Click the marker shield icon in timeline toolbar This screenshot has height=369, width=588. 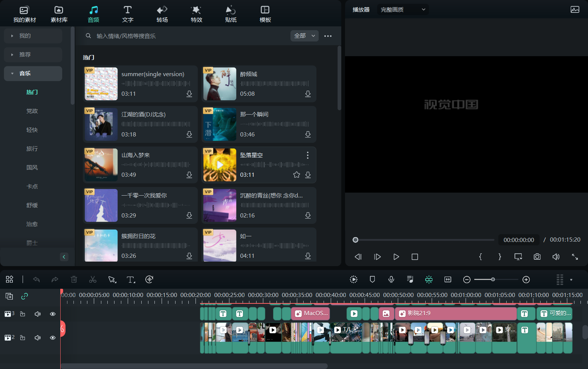[372, 279]
